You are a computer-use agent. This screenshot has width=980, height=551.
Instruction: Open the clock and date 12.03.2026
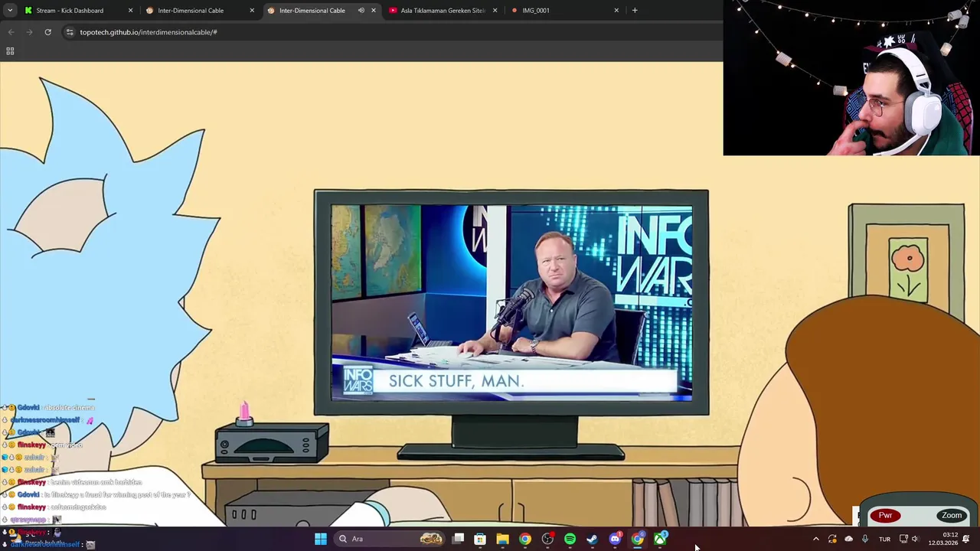point(943,539)
